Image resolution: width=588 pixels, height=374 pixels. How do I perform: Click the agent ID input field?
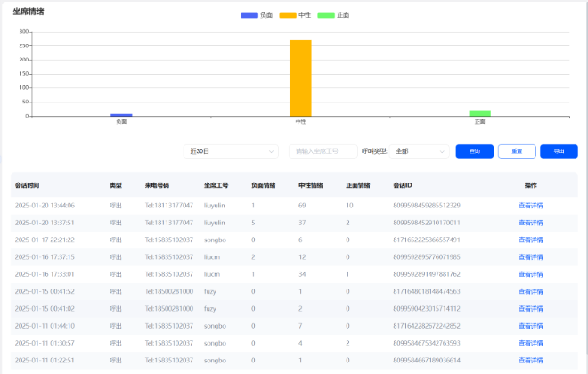pos(323,151)
